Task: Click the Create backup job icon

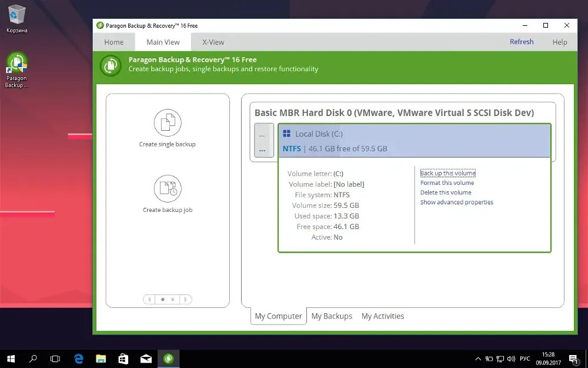Action: 168,188
